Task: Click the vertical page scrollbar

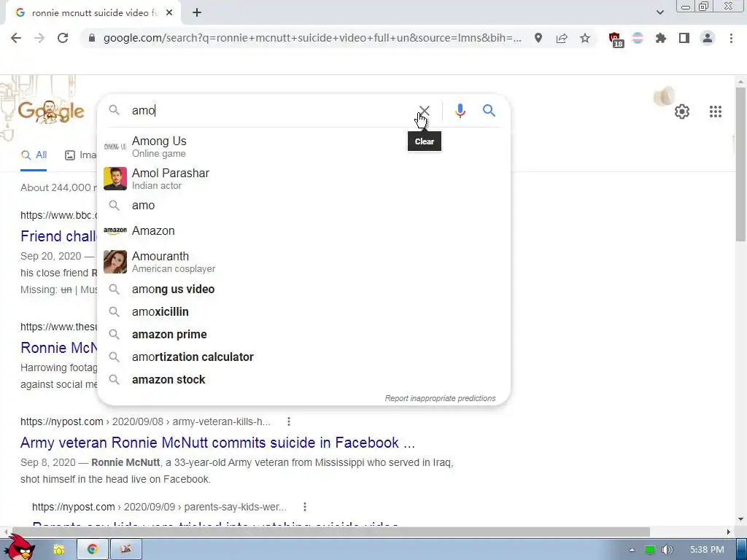Action: (740, 164)
